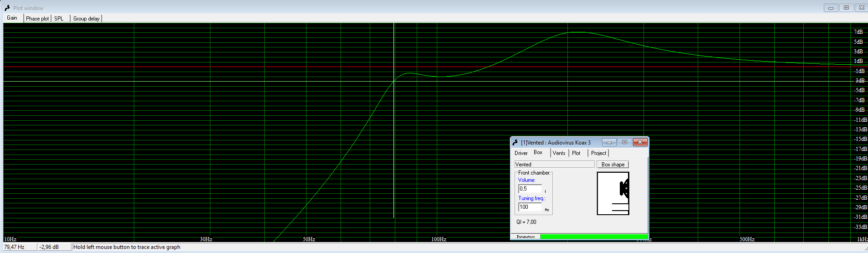Click the Vented dialog title bar icon
This screenshot has height=253, width=868.
pos(515,142)
